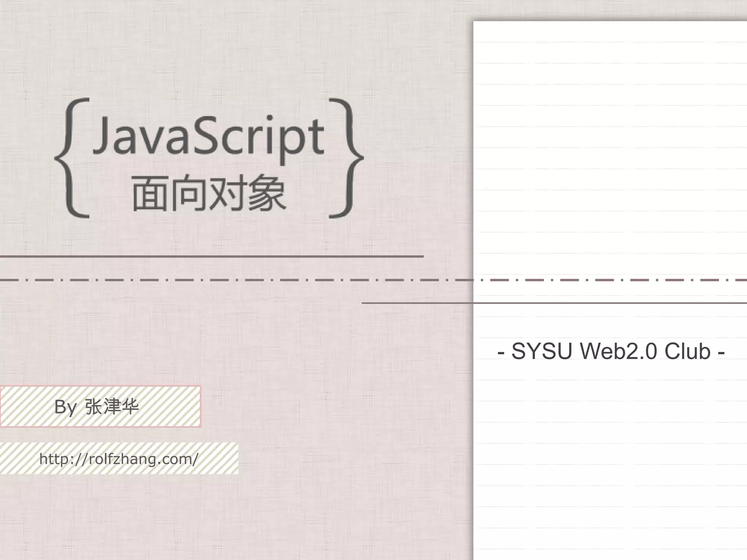Click striped box right of the URL text
The height and width of the screenshot is (560, 747).
tap(219, 458)
